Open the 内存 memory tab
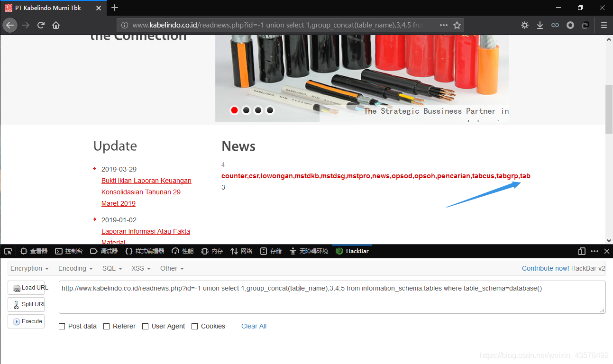This screenshot has width=613, height=364. click(x=212, y=251)
